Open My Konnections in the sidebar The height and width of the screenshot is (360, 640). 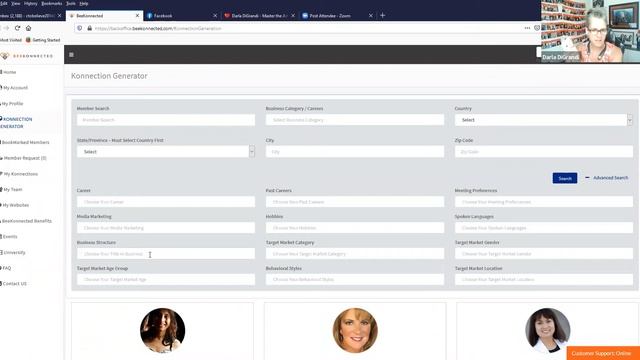(x=20, y=174)
